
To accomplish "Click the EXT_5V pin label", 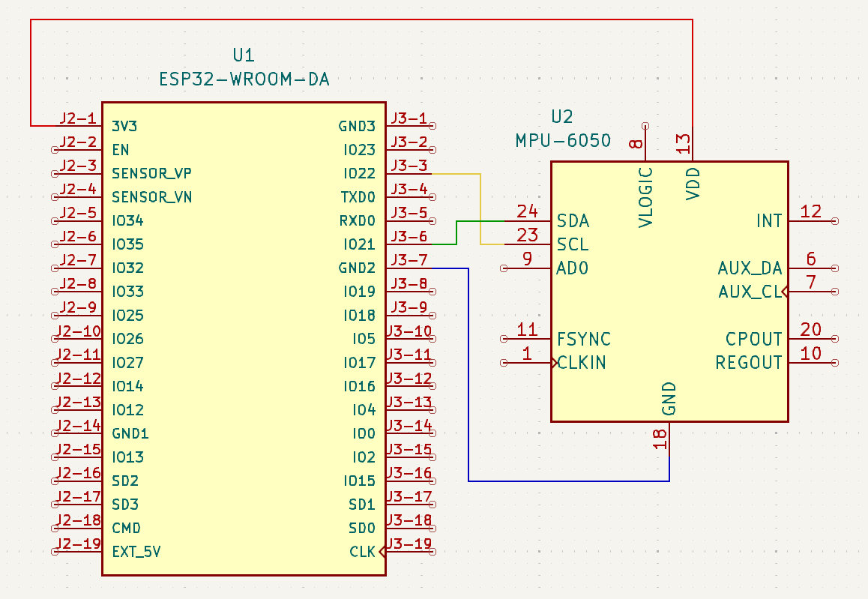I will 136,552.
